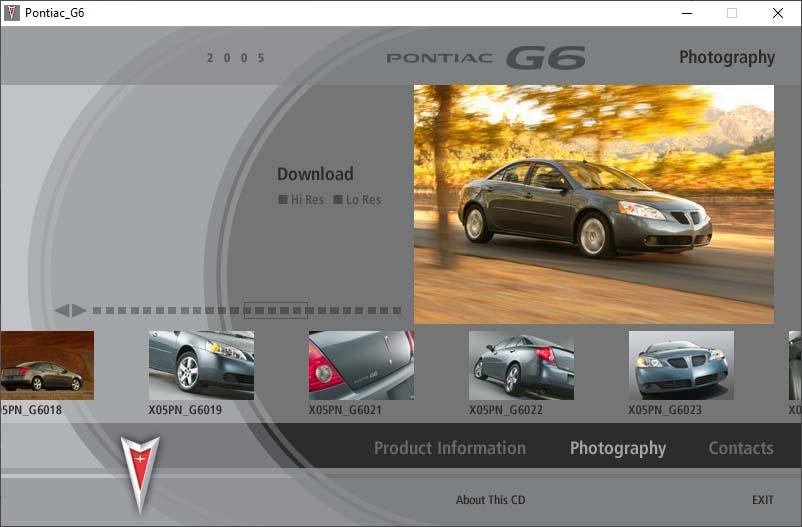Click the Pontiac_G6 title bar app icon
The width and height of the screenshot is (802, 527).
point(11,13)
